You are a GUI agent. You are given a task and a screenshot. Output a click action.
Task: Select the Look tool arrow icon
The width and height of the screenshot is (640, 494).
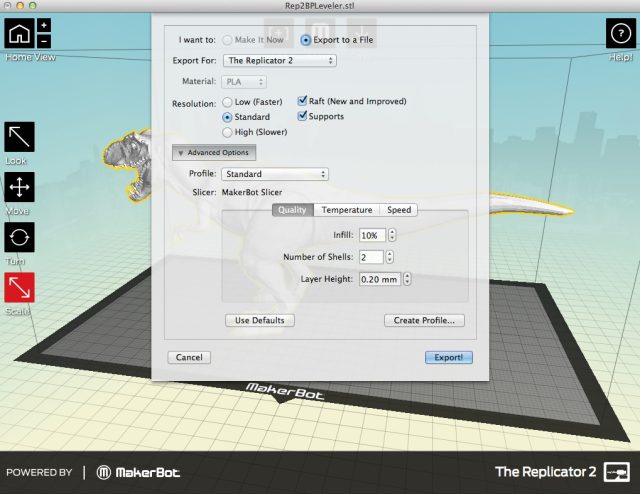[19, 137]
